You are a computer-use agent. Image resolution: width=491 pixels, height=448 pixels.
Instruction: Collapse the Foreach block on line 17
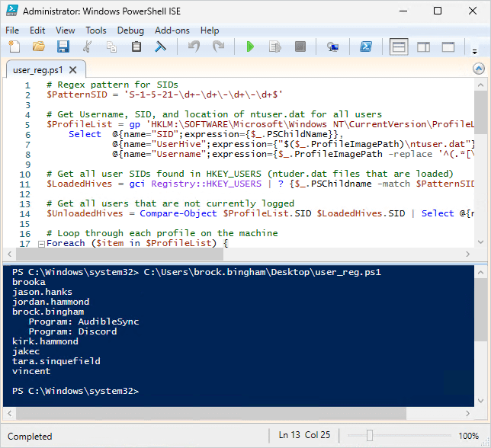click(41, 244)
